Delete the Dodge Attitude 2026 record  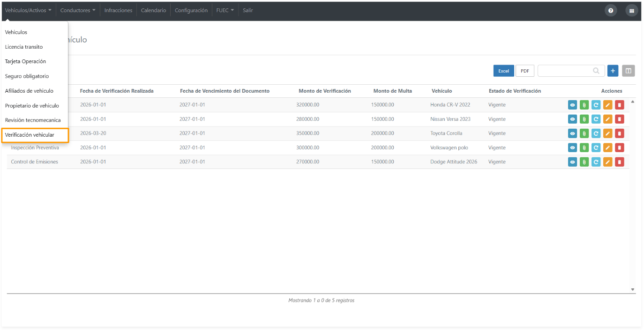point(619,162)
